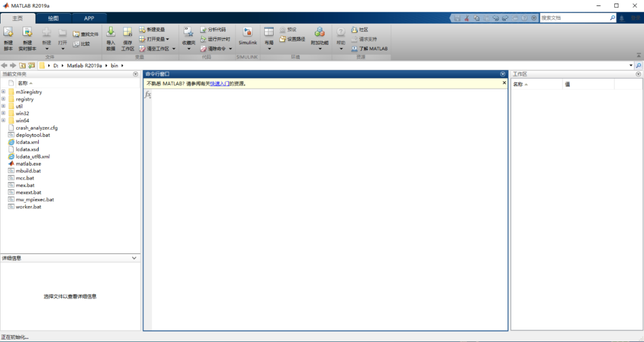The image size is (644, 342).
Task: Click 分析代码 (Analyze Code)
Action: 213,30
